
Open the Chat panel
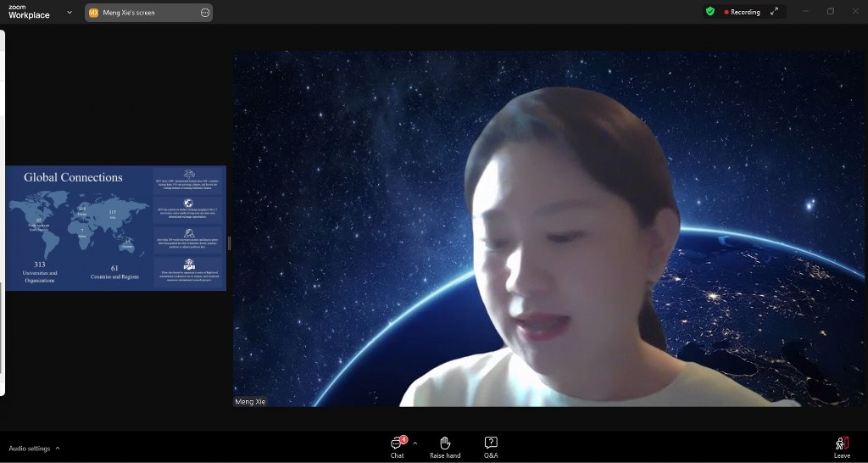397,448
